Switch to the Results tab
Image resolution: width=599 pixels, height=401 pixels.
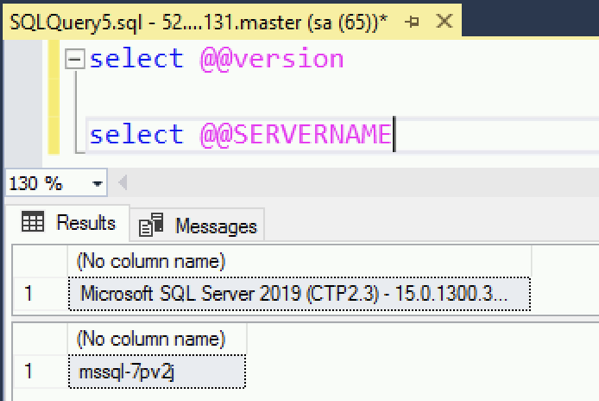click(x=68, y=223)
